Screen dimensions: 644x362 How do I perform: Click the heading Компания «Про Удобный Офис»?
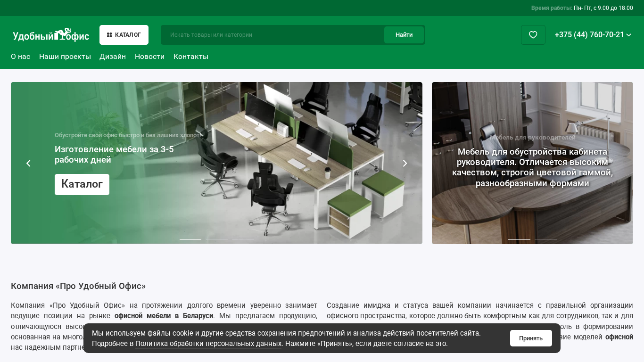[x=78, y=286]
